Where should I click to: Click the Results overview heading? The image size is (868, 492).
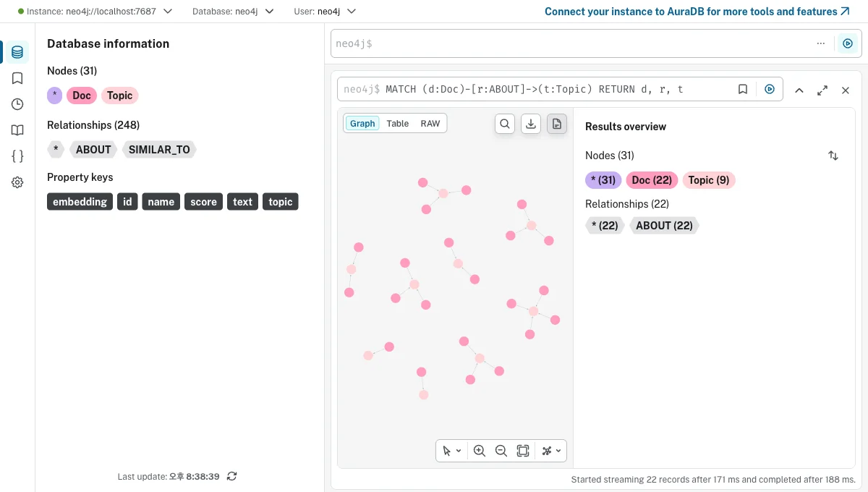626,127
